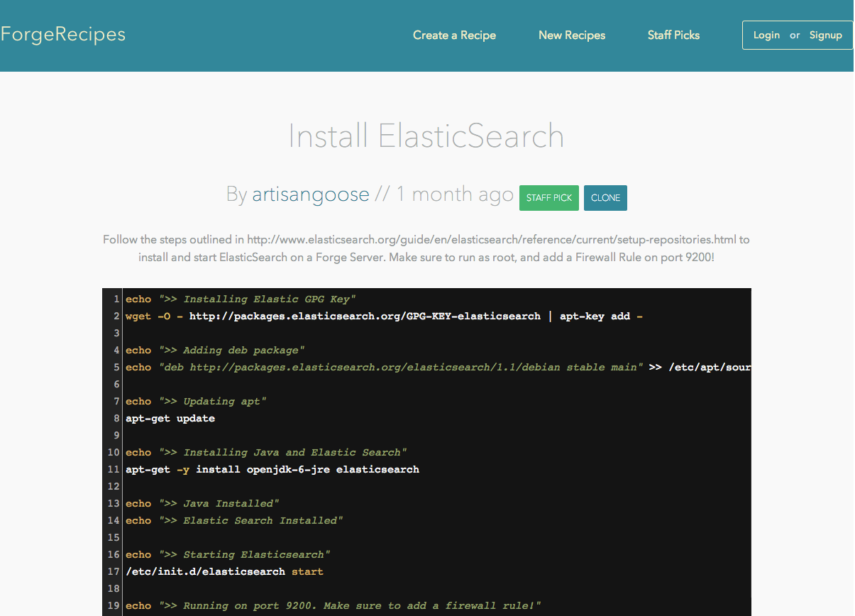Click the 'apt-get update' line
This screenshot has height=616, width=855.
170,418
